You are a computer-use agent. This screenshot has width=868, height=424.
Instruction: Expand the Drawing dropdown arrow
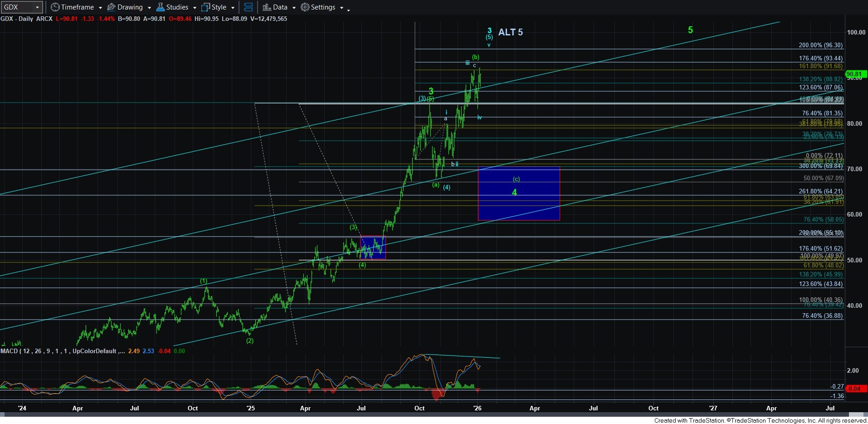point(149,8)
